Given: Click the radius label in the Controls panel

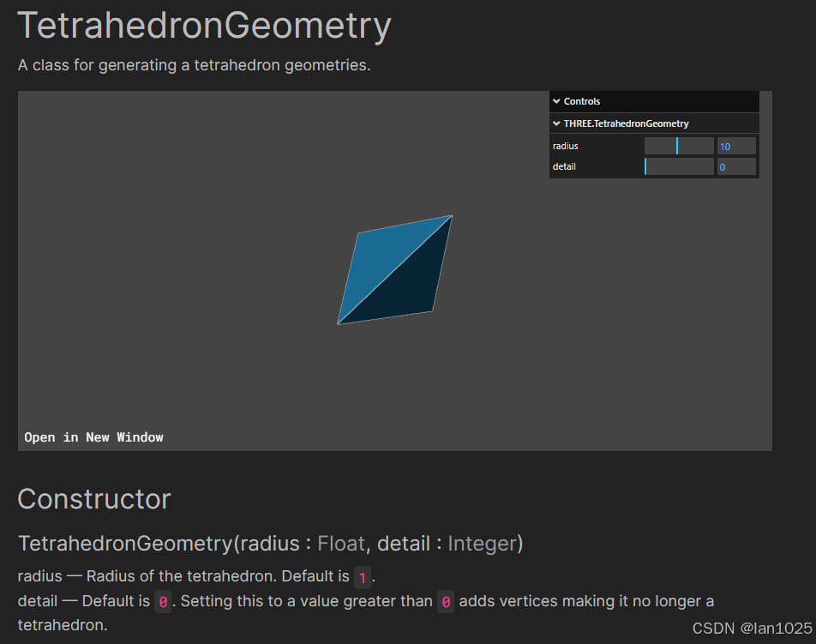Looking at the screenshot, I should point(565,145).
